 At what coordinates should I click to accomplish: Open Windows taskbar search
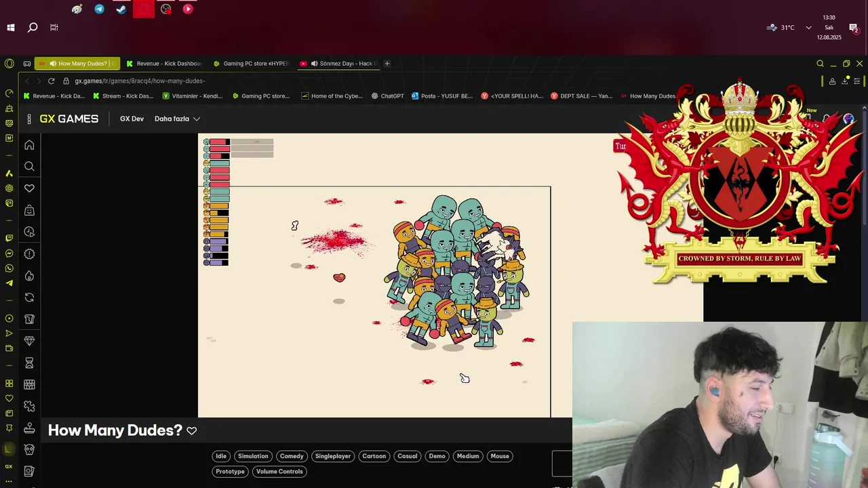pos(33,28)
